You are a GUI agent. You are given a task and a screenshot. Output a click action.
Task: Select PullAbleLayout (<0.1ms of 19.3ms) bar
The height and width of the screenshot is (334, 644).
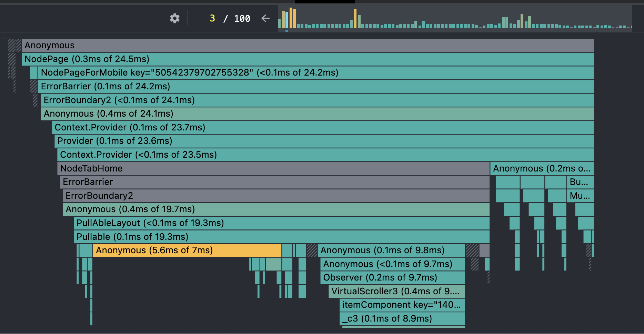pyautogui.click(x=282, y=223)
